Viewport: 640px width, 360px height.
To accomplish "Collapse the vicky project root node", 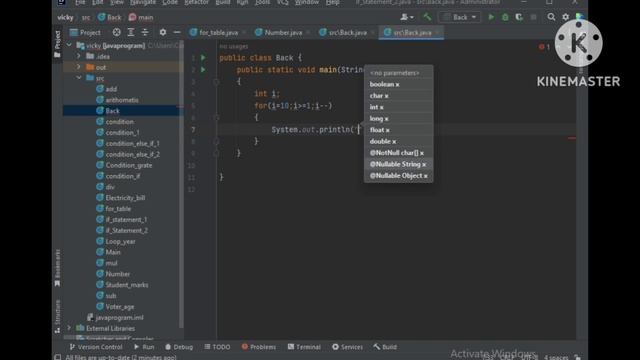I will click(x=69, y=45).
